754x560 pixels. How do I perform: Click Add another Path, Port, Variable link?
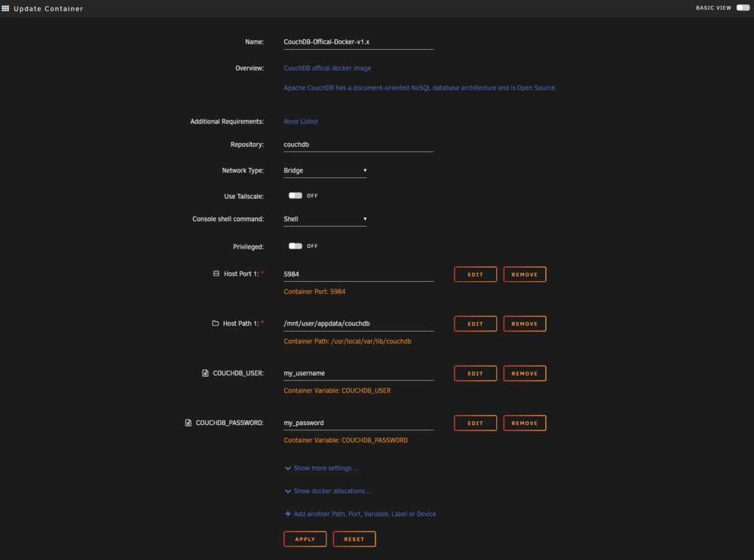click(x=364, y=514)
